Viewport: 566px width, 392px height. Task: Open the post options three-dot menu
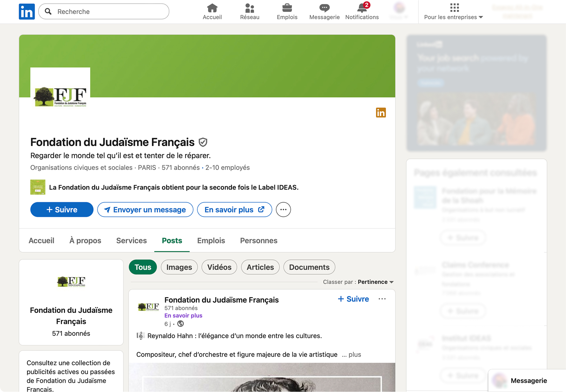pos(382,299)
